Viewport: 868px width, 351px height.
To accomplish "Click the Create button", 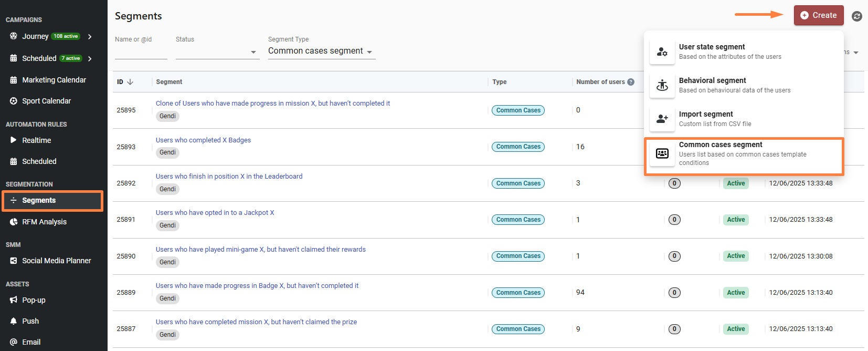I will point(819,15).
